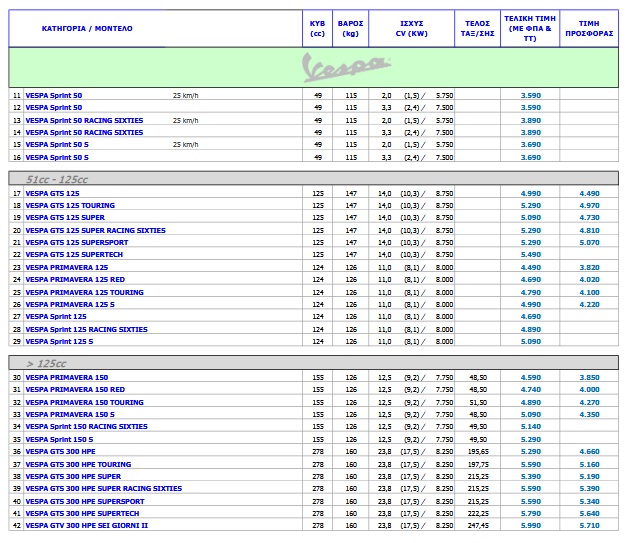Viewport: 630px width, 543px height.
Task: Open VESPA Sprint 150 RACING SIXTIES model
Action: point(86,427)
